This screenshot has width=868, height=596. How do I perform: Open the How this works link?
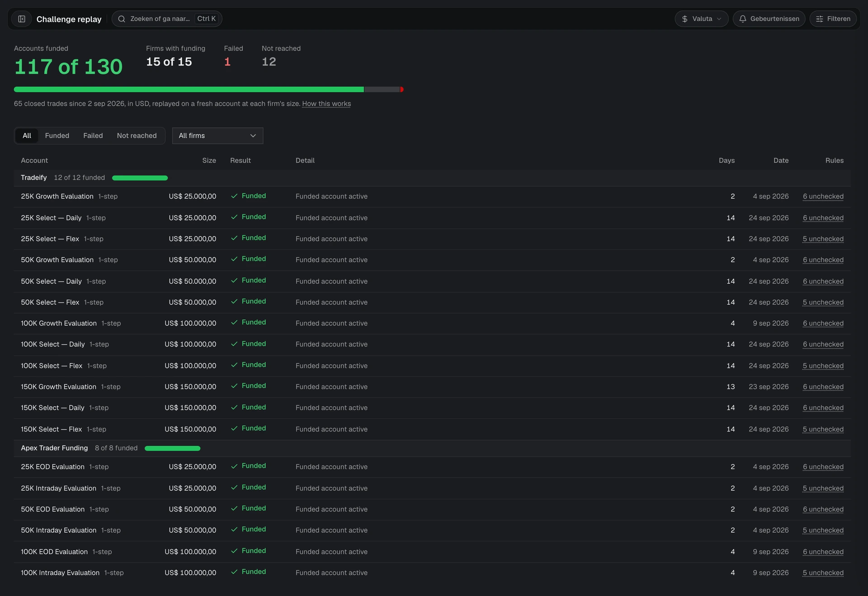[326, 103]
